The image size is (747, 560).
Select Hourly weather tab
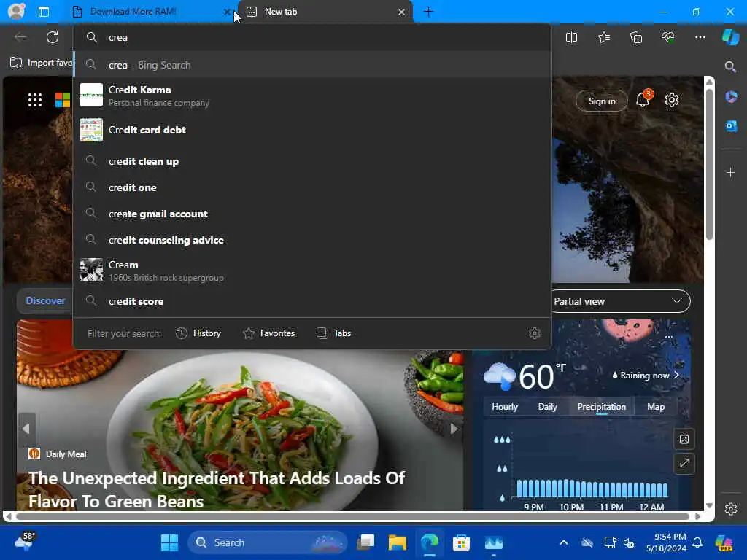(x=505, y=407)
